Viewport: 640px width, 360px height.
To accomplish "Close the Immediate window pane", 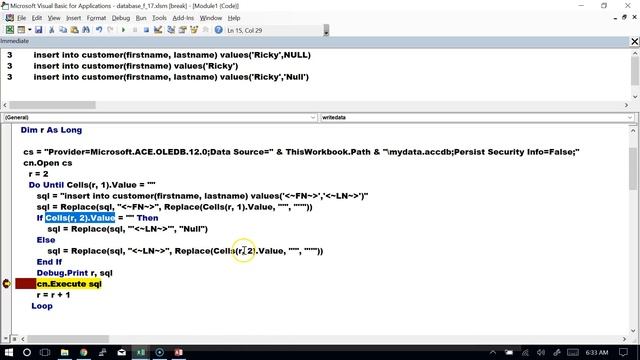I will pos(635,41).
